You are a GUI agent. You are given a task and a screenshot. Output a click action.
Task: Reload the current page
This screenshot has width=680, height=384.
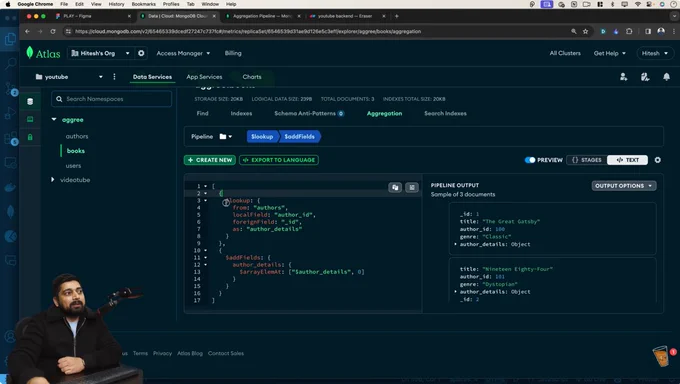click(x=53, y=31)
